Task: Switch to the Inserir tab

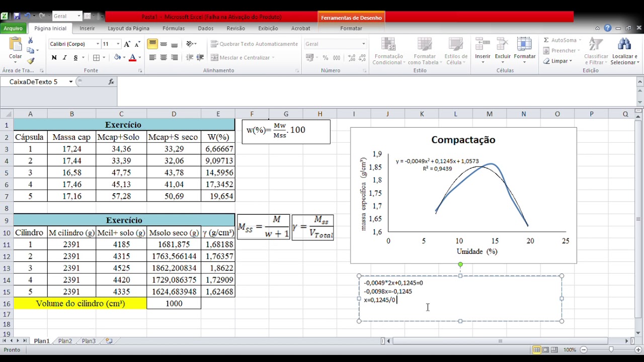Action: click(x=87, y=29)
